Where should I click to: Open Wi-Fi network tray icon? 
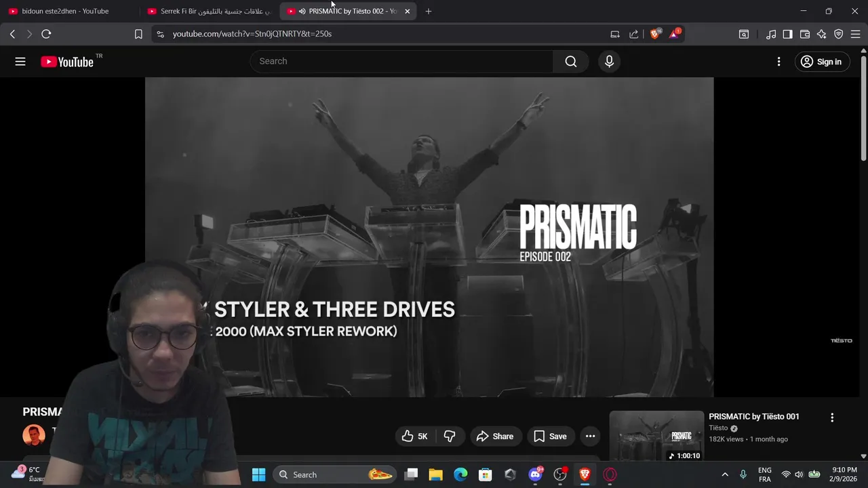tap(786, 474)
